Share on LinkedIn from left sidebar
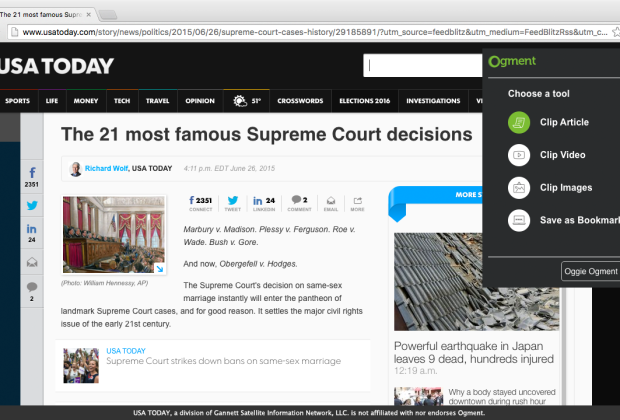The image size is (620, 420). click(32, 233)
